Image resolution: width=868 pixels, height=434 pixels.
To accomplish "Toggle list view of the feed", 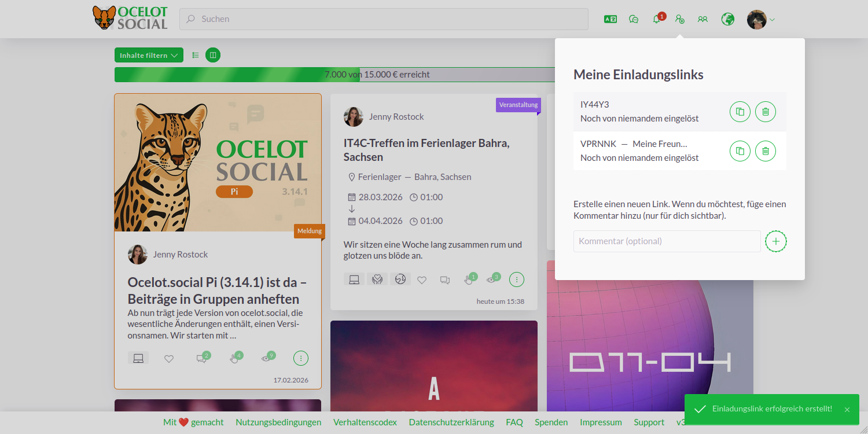I will [195, 54].
